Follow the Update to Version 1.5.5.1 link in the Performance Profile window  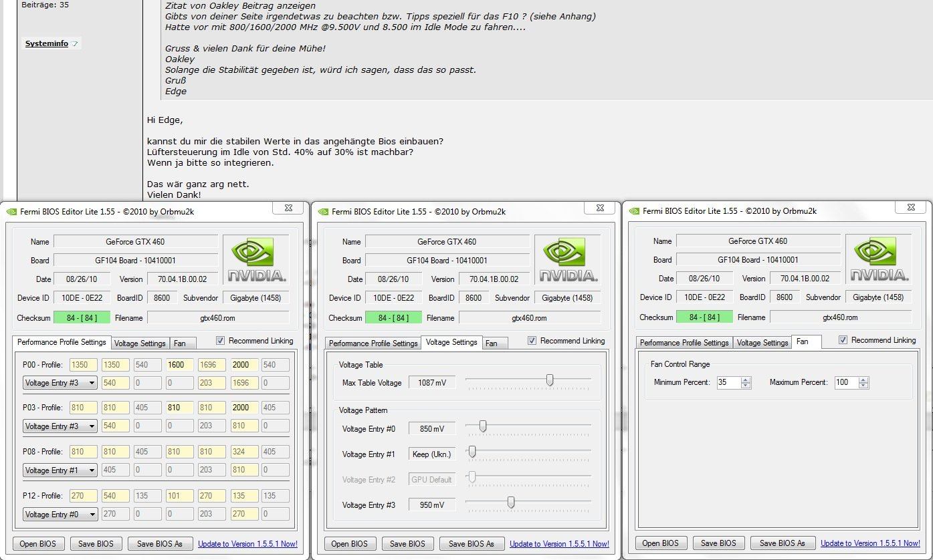click(247, 544)
